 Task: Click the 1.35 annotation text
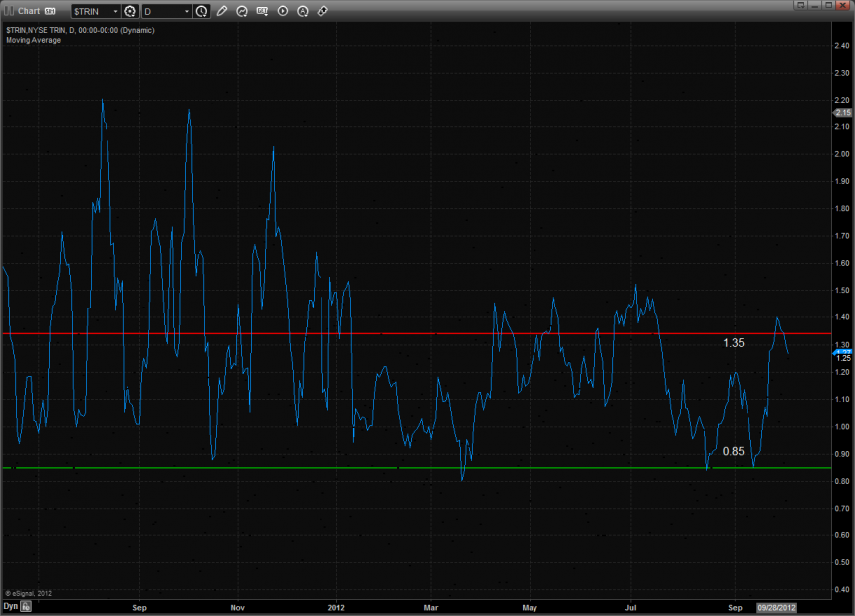point(734,343)
